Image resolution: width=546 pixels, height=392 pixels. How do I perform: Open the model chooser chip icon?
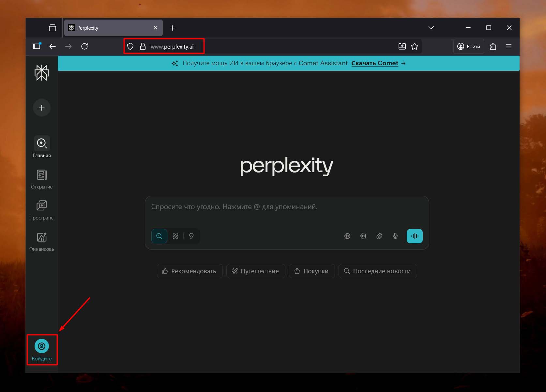click(x=363, y=236)
